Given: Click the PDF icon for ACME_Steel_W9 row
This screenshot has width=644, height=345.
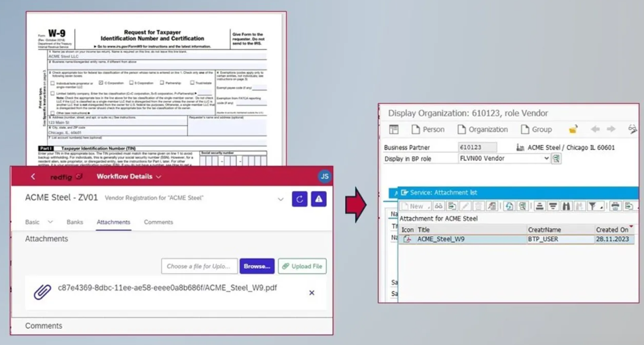Looking at the screenshot, I should tap(407, 239).
